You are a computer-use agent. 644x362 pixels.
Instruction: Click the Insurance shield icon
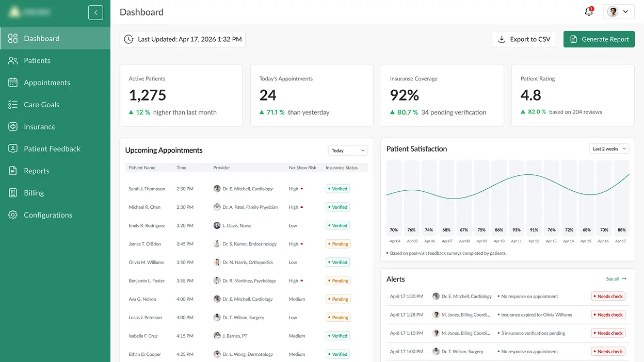13,127
